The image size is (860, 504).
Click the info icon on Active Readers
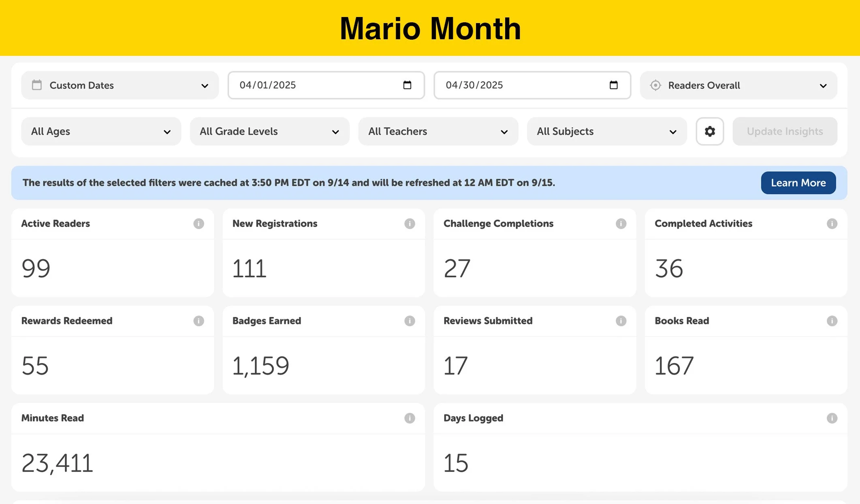coord(198,223)
